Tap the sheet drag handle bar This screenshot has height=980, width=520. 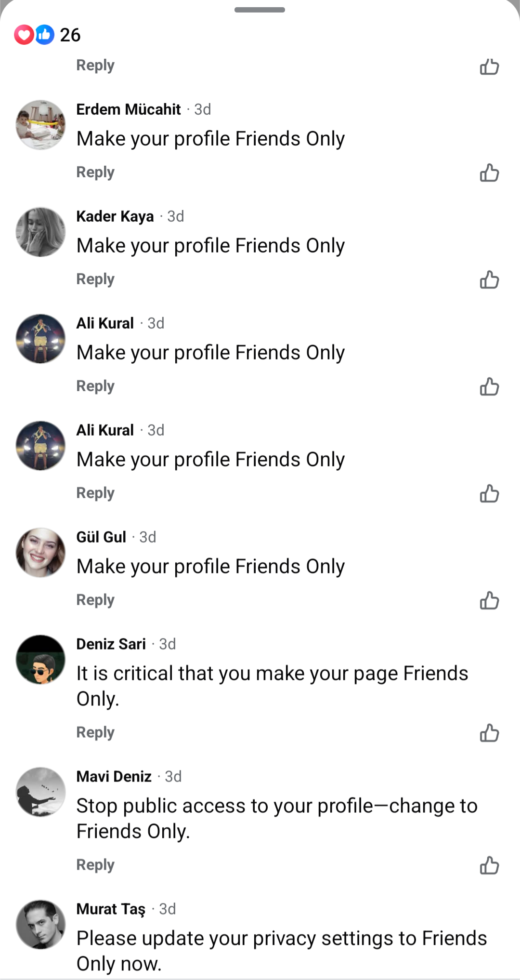(x=260, y=10)
